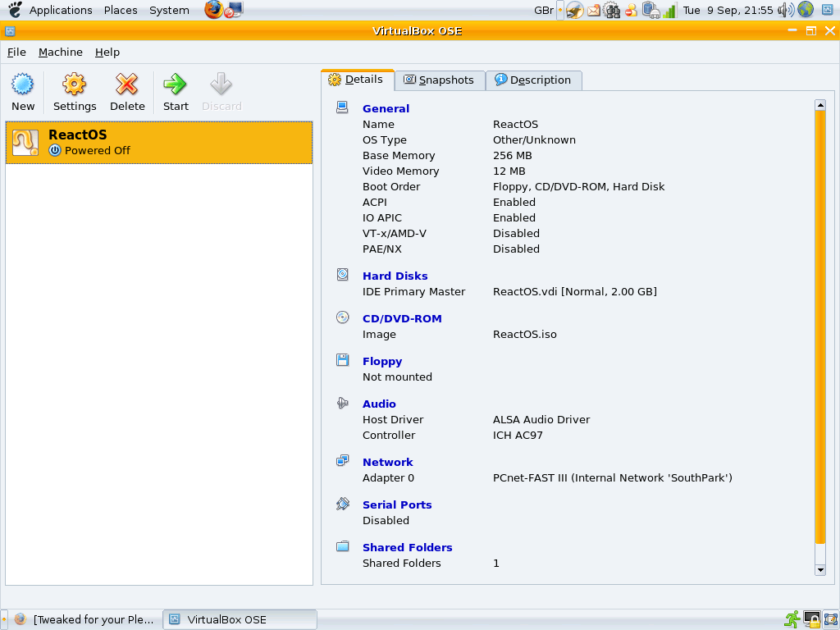Open Settings via the gear toolbar icon
This screenshot has width=840, height=630.
click(x=74, y=90)
